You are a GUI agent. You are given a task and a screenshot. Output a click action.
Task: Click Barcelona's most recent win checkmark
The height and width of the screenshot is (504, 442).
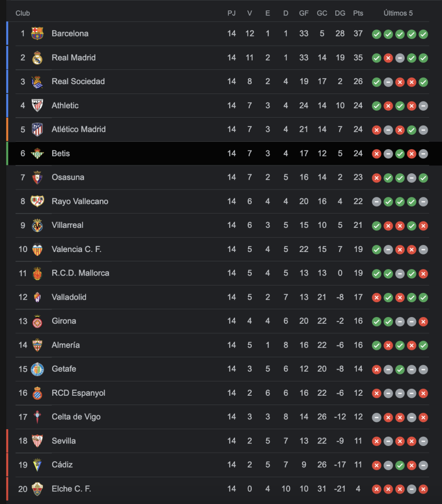423,34
